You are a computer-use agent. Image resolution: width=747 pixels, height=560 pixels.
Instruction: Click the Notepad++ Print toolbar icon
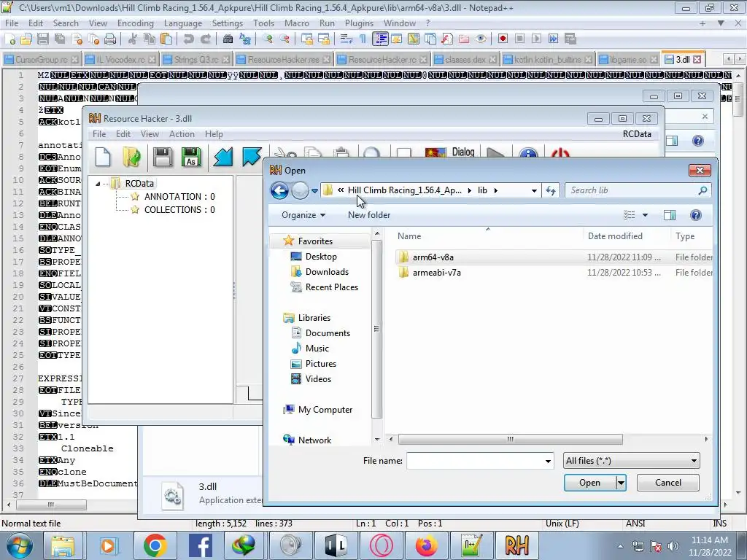click(110, 39)
